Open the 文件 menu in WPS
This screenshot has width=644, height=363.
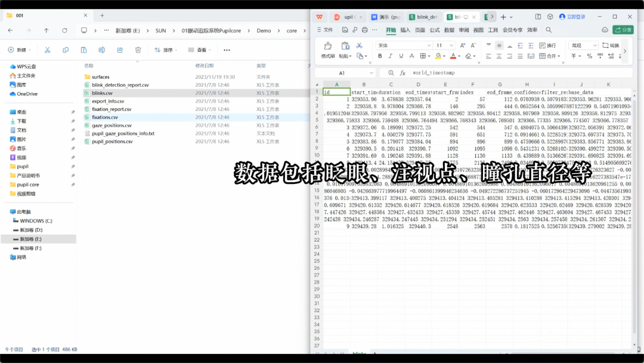326,30
